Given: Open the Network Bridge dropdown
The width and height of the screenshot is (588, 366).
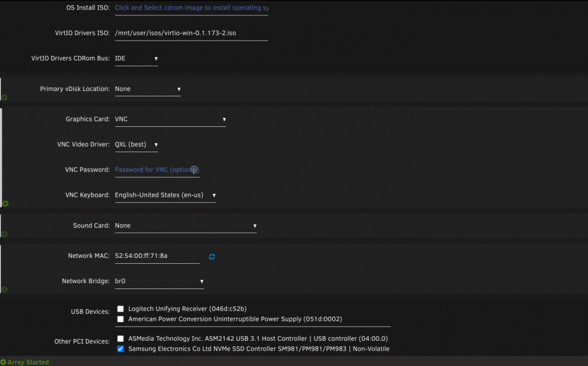Looking at the screenshot, I should [159, 281].
